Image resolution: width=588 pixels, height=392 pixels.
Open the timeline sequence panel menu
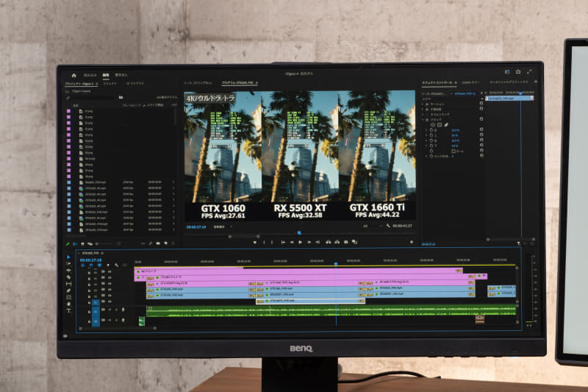pos(103,253)
